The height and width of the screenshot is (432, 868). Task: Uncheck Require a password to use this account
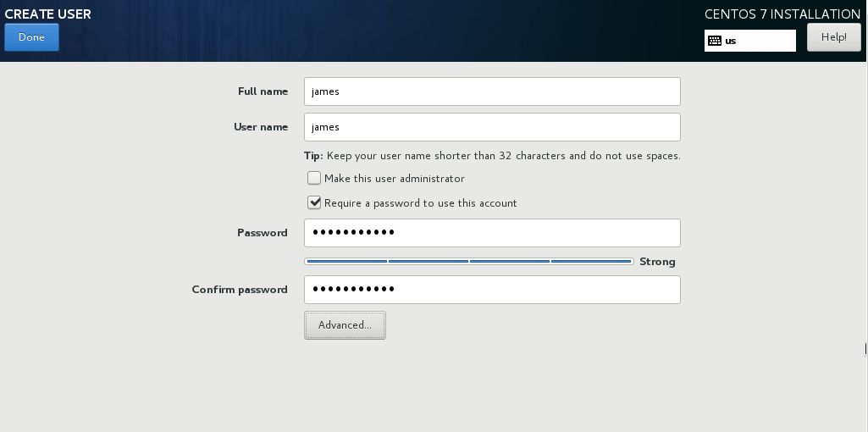pyautogui.click(x=314, y=203)
